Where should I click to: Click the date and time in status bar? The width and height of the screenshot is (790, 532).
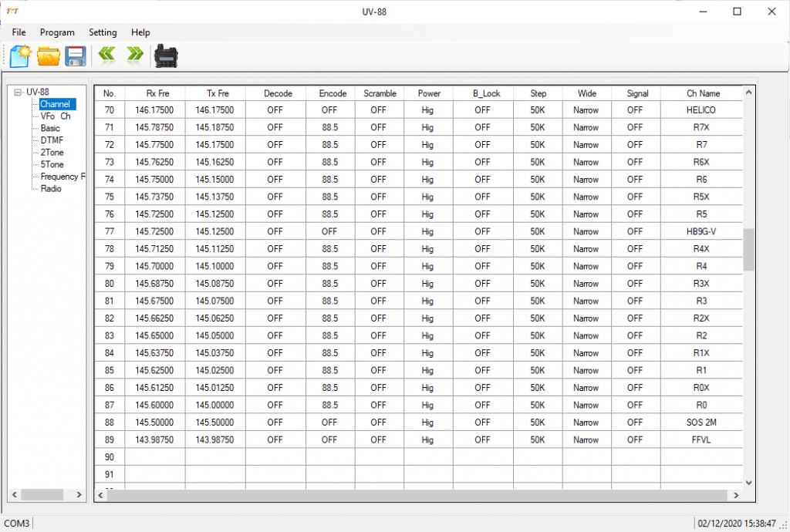coord(737,524)
